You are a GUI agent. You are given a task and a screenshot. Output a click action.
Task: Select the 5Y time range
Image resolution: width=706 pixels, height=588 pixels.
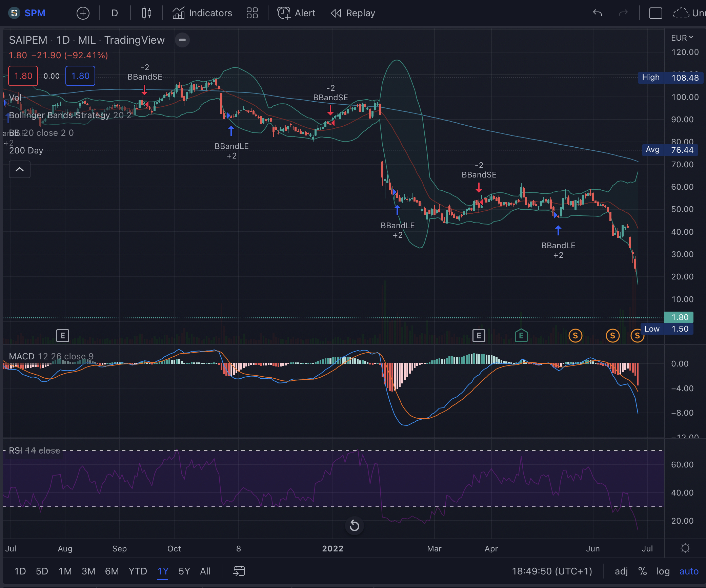[184, 571]
